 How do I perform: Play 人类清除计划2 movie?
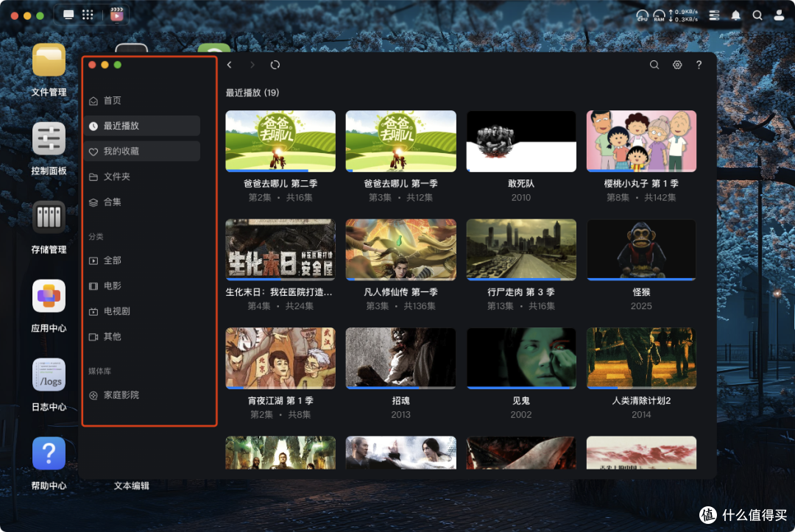(x=641, y=358)
